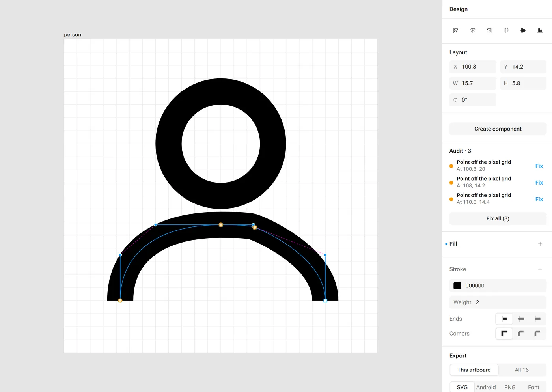Select bevel corner option
The image size is (552, 392).
(x=537, y=334)
